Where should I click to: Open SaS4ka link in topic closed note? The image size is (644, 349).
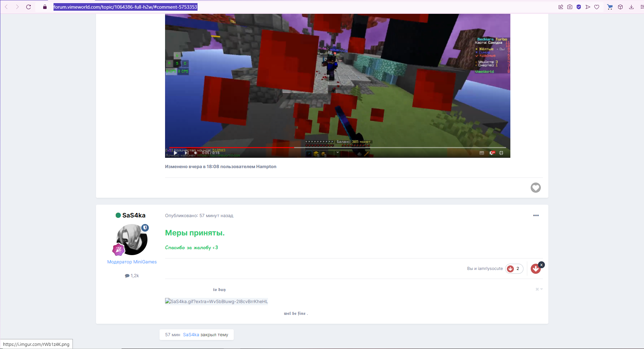[x=191, y=335]
